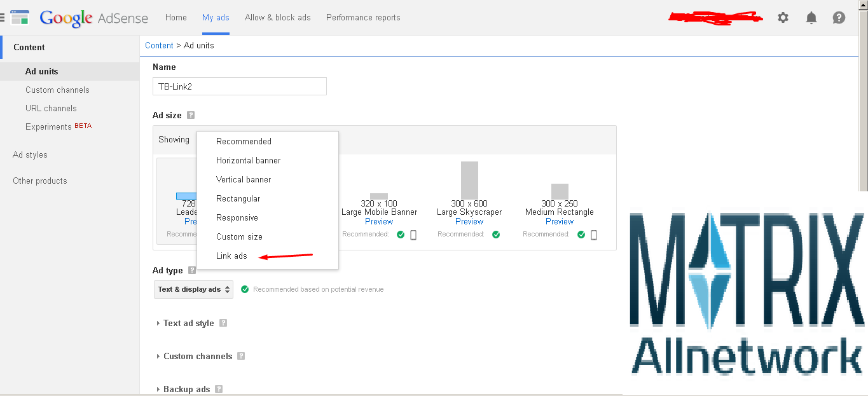Expand the Backup ads section

point(186,389)
